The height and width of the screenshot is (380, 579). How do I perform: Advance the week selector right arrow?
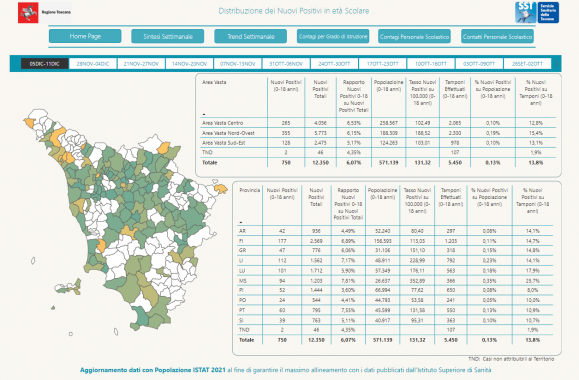557,64
